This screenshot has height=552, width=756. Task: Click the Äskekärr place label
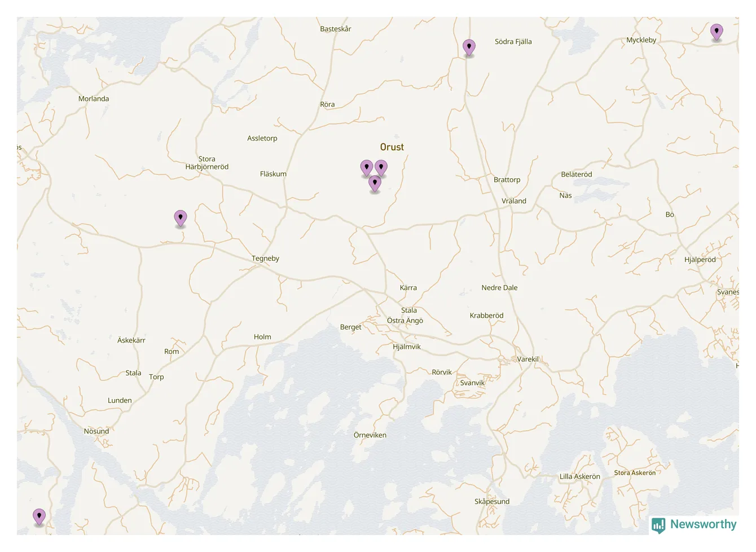pos(131,340)
